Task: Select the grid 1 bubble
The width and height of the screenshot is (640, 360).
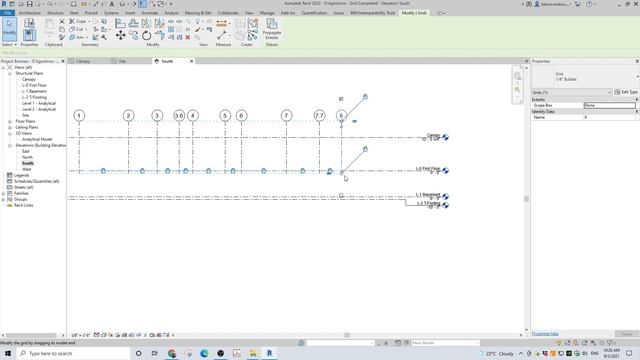Action: [79, 116]
